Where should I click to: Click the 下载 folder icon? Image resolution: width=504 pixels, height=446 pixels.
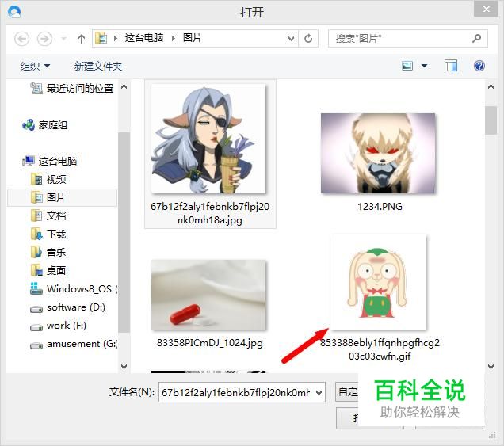pos(36,234)
